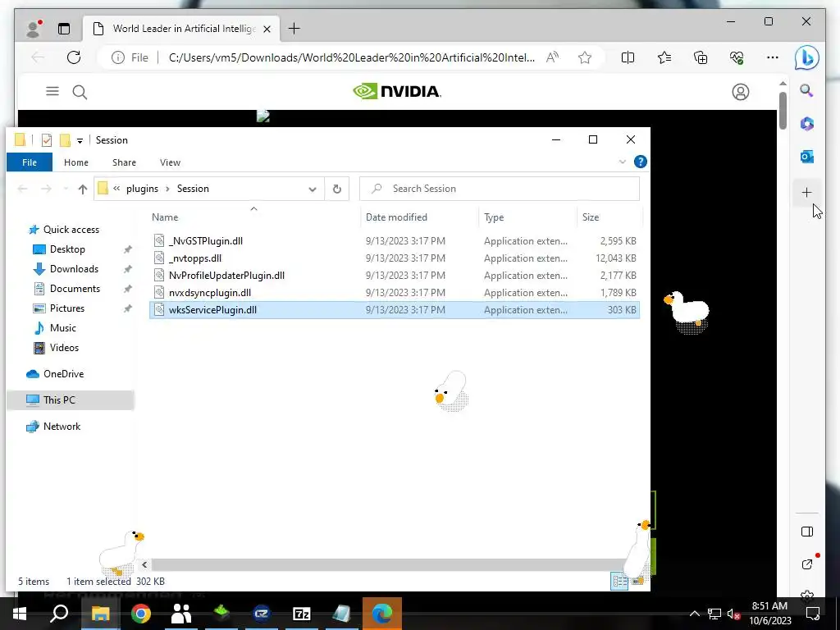The image size is (840, 630).
Task: Sort files by Name column header
Action: [254, 217]
